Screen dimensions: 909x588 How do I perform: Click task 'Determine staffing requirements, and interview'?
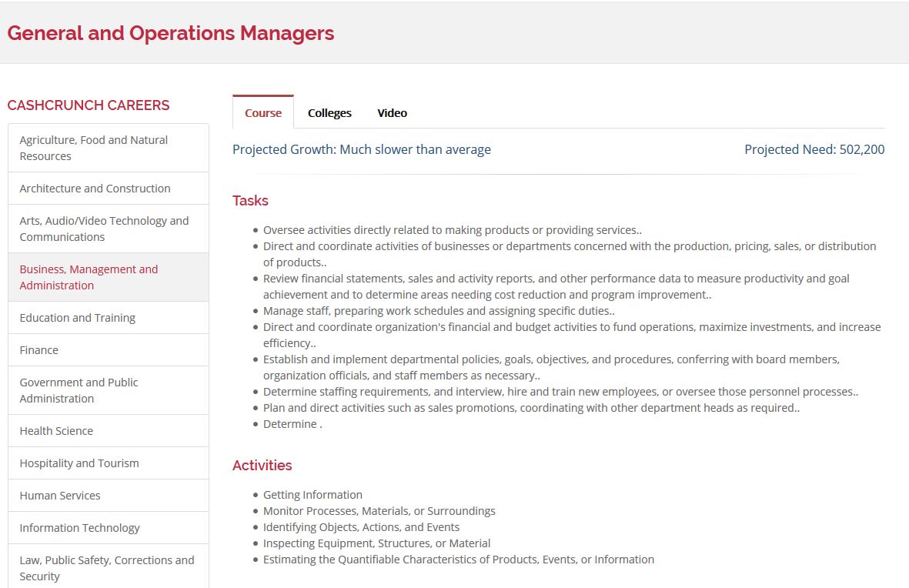coord(560,392)
